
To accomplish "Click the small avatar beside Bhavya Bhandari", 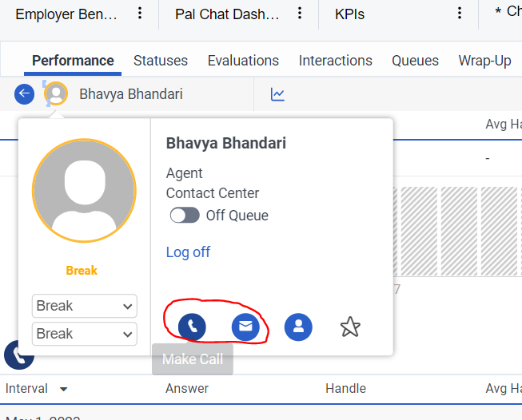I will point(55,94).
